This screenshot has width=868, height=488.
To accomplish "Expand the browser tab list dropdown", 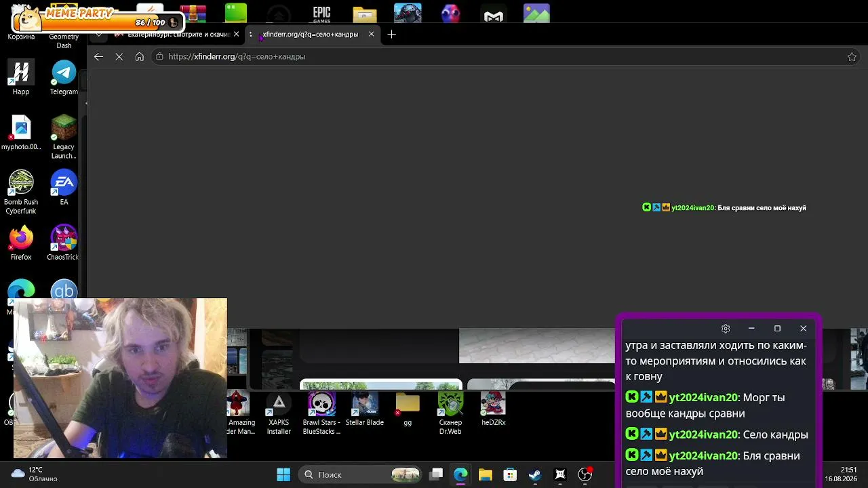I will click(98, 34).
